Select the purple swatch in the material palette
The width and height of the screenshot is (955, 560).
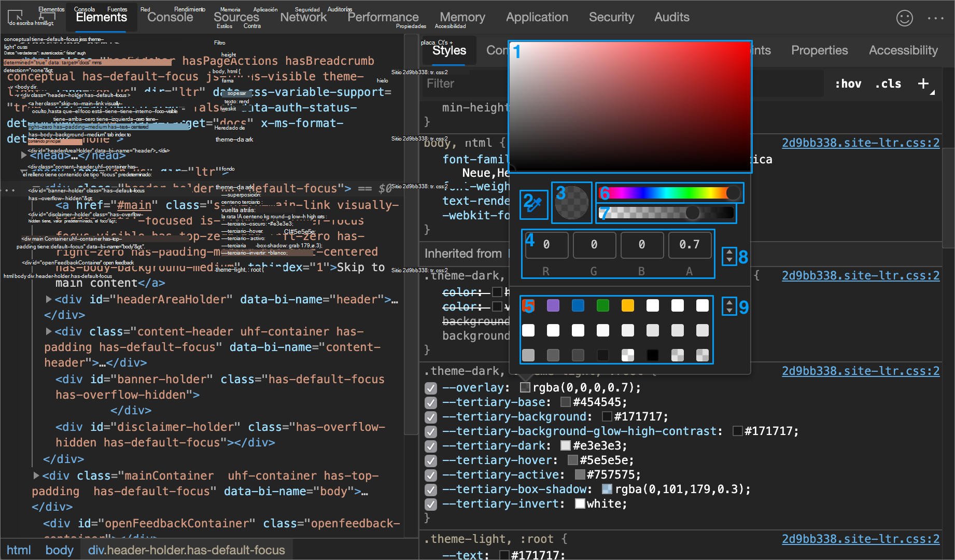tap(553, 305)
